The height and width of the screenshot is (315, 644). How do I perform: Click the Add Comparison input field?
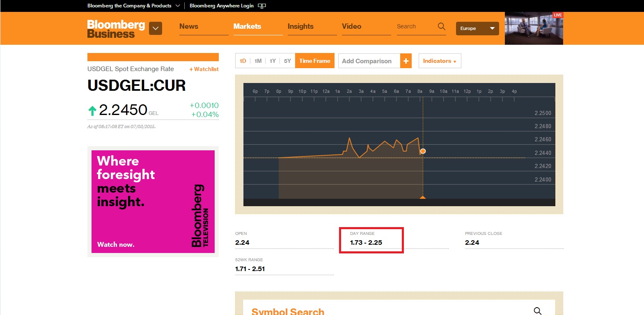(x=369, y=61)
